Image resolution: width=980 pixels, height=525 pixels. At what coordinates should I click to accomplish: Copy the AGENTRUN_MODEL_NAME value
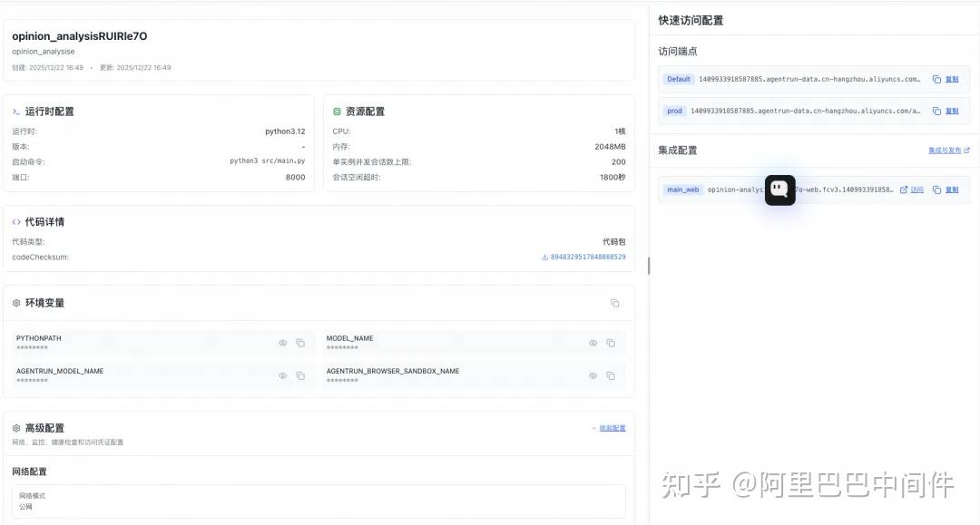pyautogui.click(x=300, y=375)
